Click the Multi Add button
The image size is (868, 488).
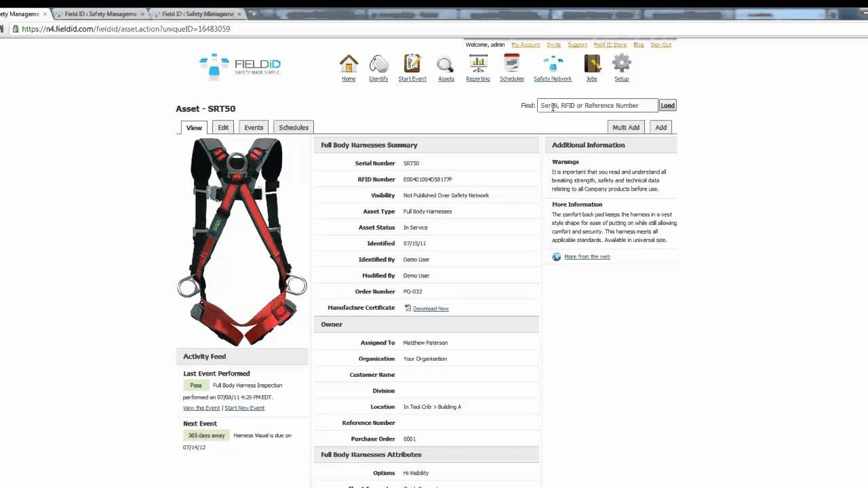(x=626, y=127)
